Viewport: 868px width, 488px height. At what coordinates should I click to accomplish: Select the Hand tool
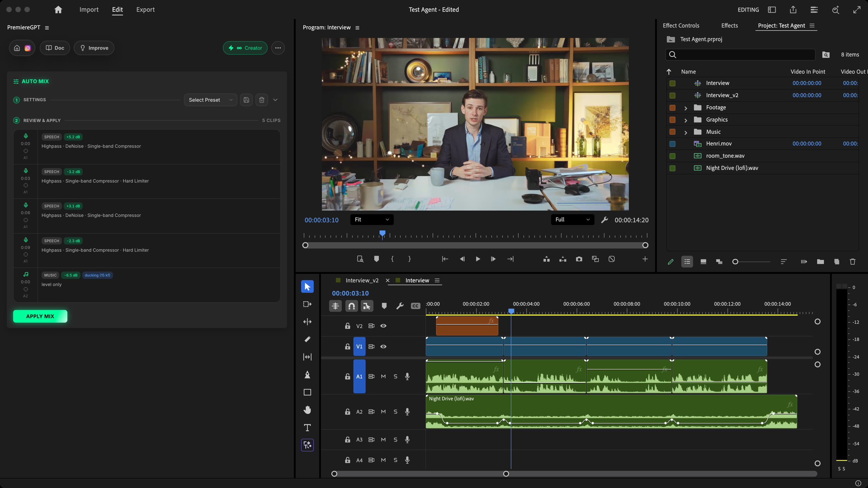point(307,410)
